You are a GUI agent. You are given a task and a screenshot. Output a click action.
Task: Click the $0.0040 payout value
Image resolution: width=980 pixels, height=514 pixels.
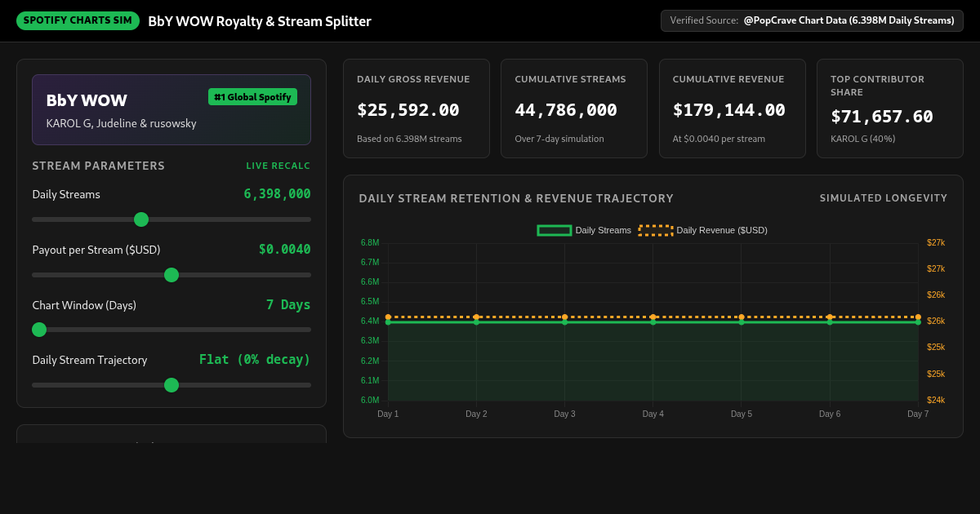tap(284, 249)
